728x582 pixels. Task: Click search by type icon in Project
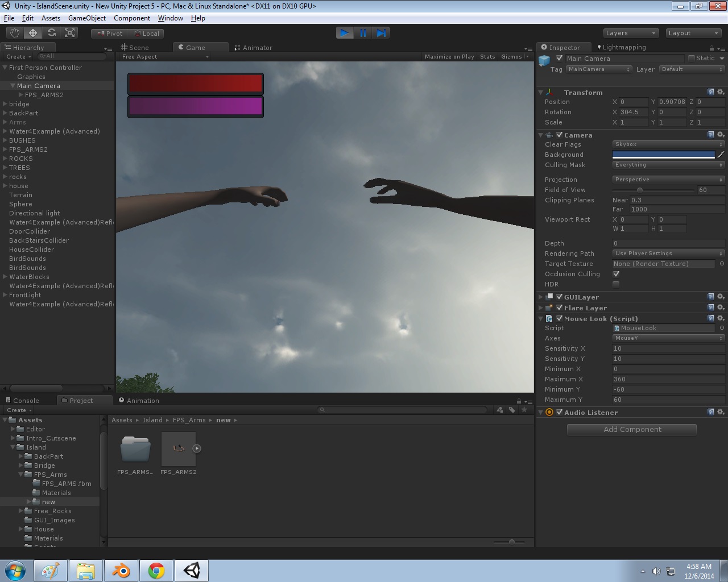[500, 410]
